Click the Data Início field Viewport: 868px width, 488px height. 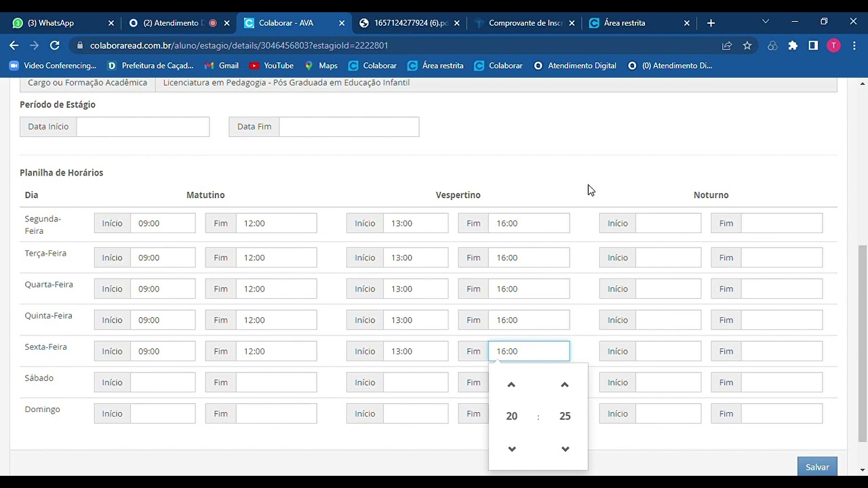[x=142, y=127]
